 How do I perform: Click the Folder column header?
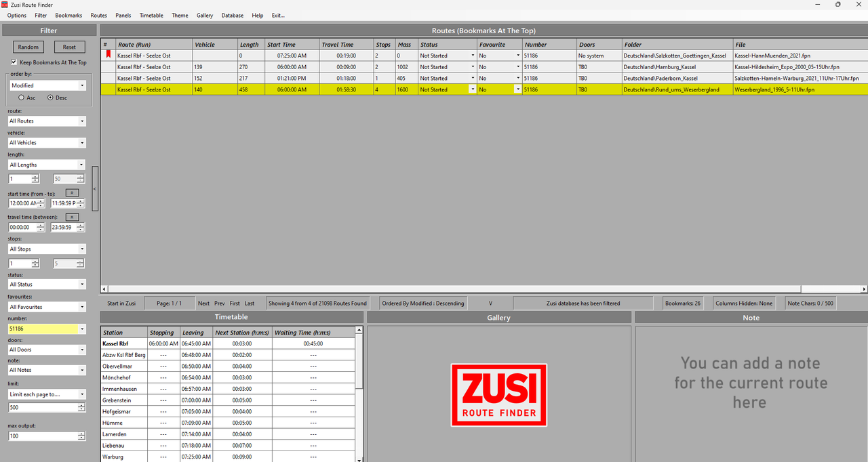(x=677, y=45)
